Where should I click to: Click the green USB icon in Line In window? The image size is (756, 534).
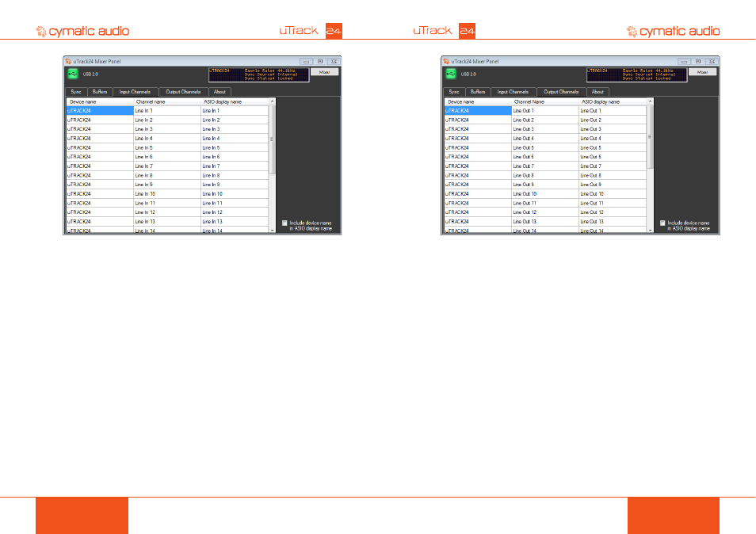click(73, 74)
